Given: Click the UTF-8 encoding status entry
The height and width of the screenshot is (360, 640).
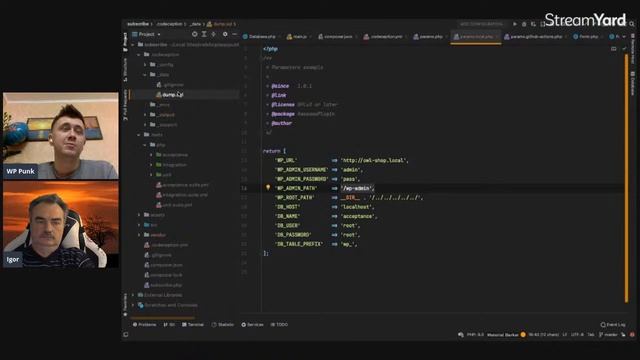Looking at the screenshot, I should click(x=577, y=335).
